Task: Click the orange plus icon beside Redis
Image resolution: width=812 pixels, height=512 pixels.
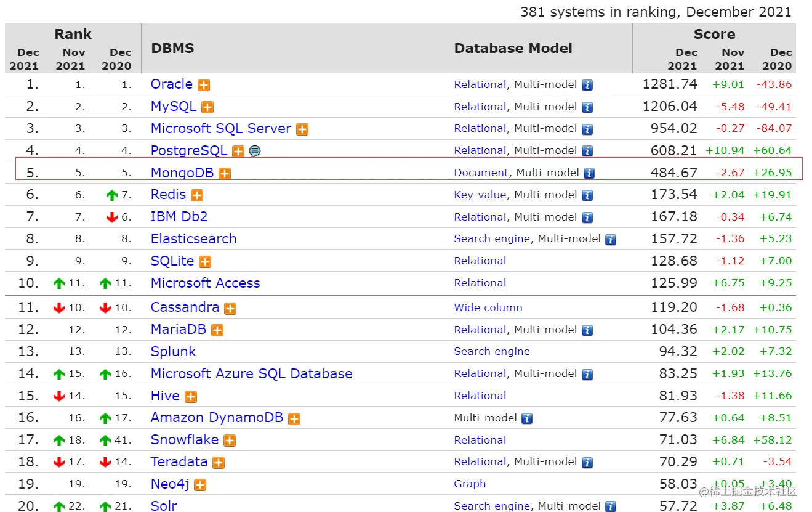Action: 197,196
